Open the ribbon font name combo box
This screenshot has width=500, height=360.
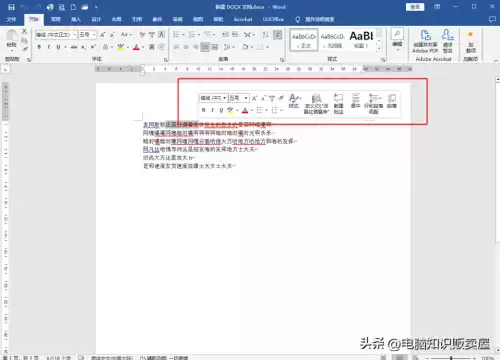(x=56, y=35)
